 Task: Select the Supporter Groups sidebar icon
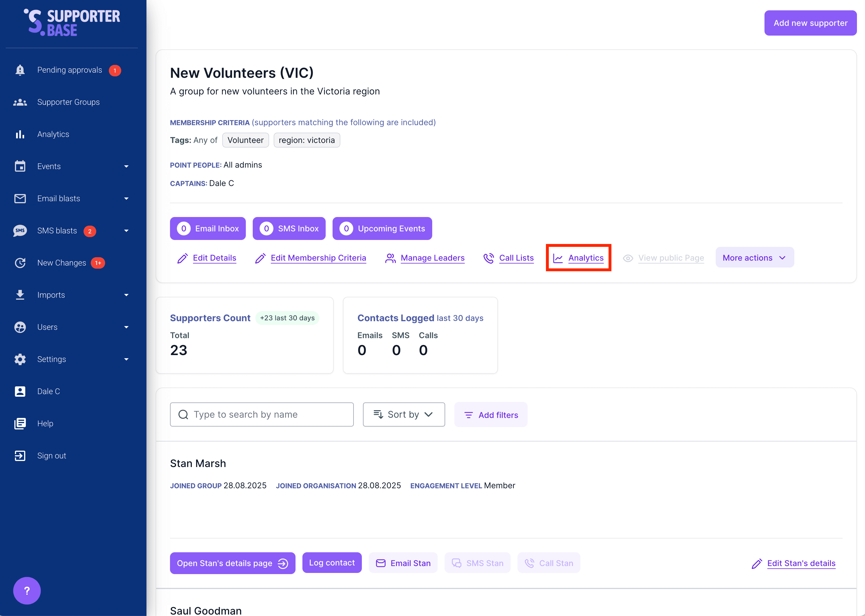[x=20, y=102]
